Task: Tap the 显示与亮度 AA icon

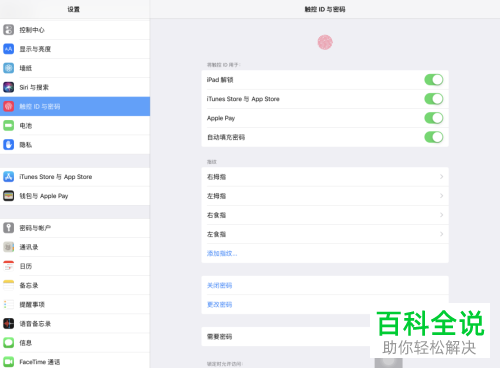Action: coord(9,49)
